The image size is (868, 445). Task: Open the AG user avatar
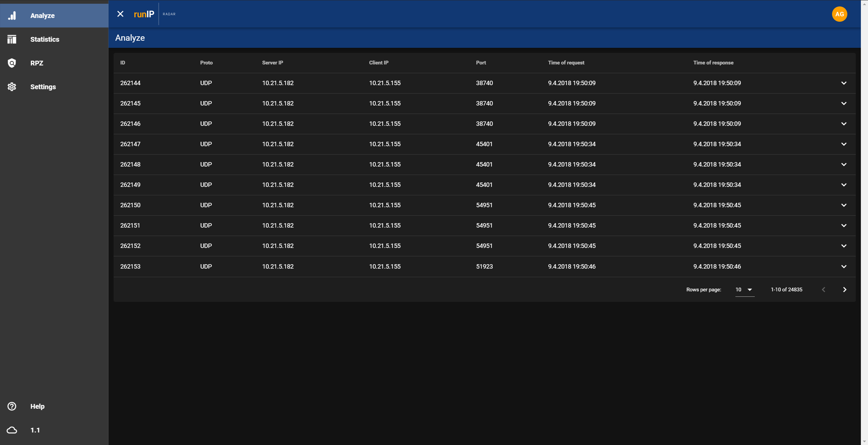(839, 14)
